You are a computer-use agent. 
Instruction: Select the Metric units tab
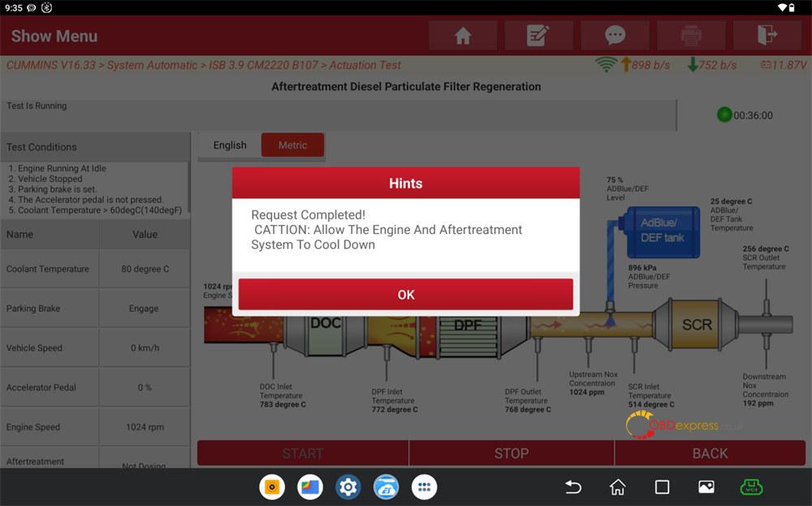tap(292, 145)
